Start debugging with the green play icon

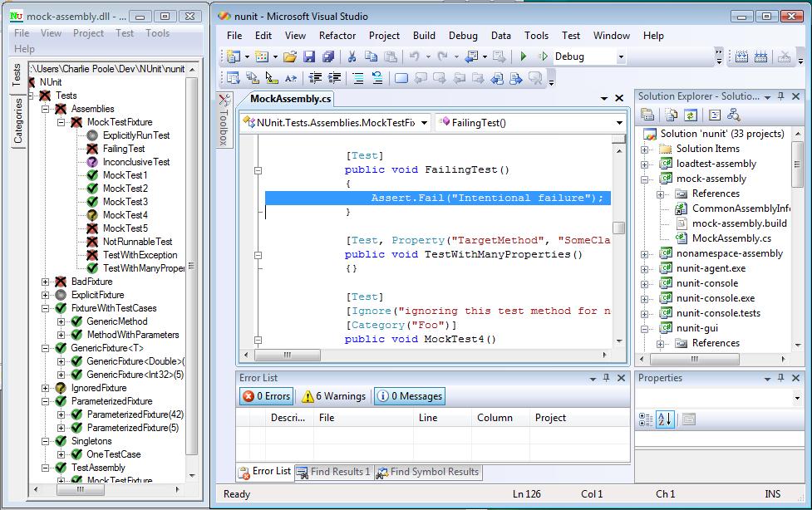click(523, 56)
